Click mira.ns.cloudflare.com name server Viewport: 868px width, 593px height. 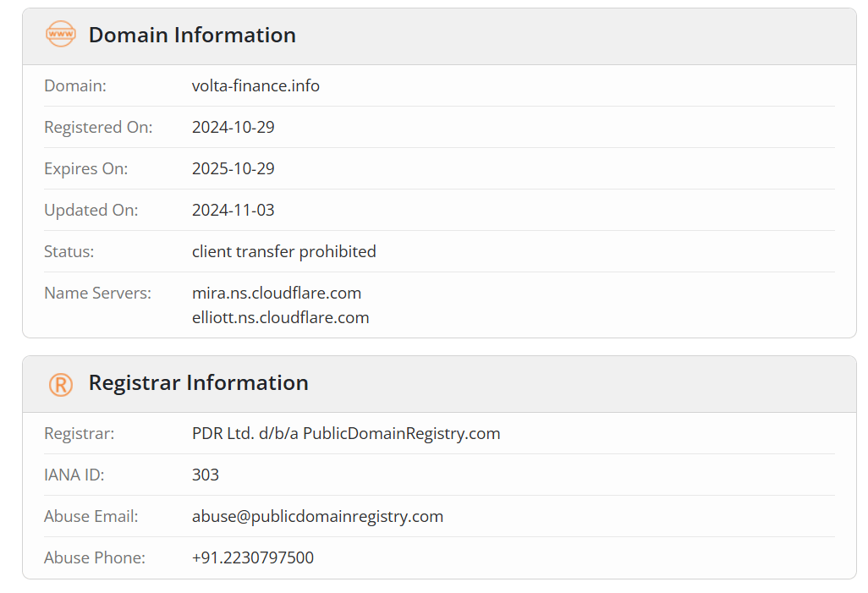(x=277, y=293)
